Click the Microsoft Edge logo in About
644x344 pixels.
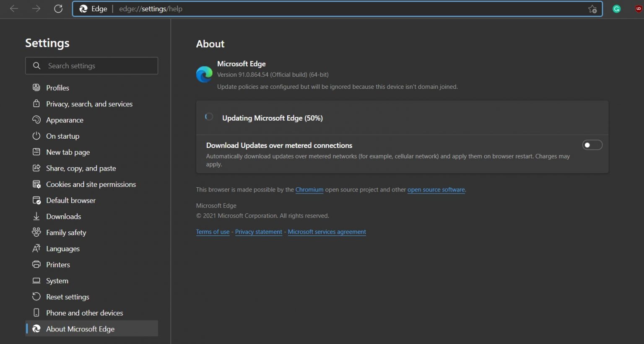[x=204, y=75]
